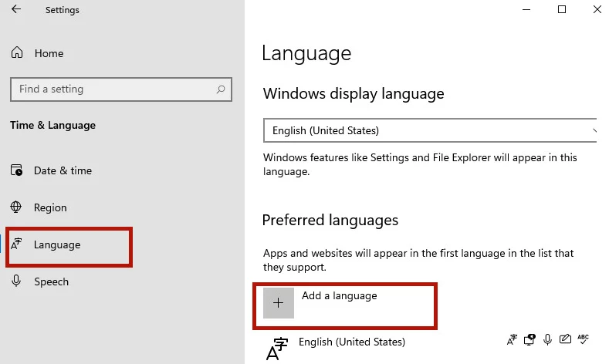Viewport: 609px width, 364px height.
Task: Close the Settings window
Action: (597, 9)
